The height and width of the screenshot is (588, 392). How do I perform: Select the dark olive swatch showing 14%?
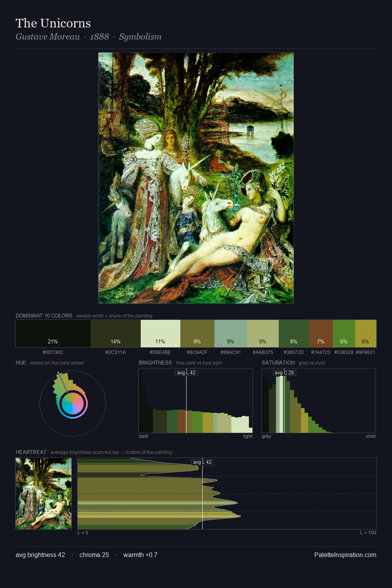click(x=116, y=334)
